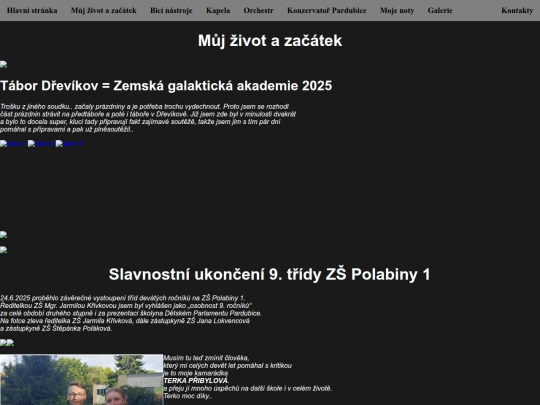
Task: Click line starting Trošku z jiného soudku
Action: coord(144,107)
